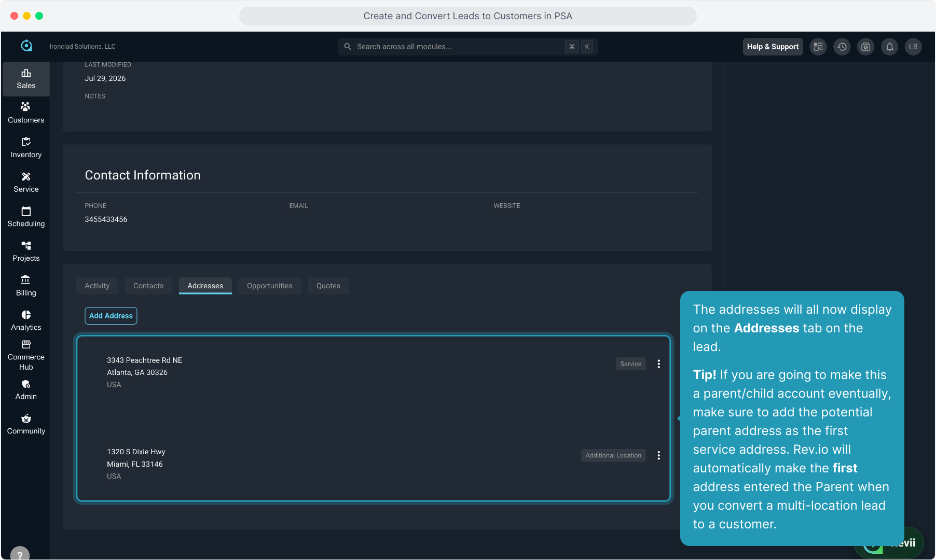Click the Additional Location tag
The height and width of the screenshot is (560, 936).
pos(613,455)
